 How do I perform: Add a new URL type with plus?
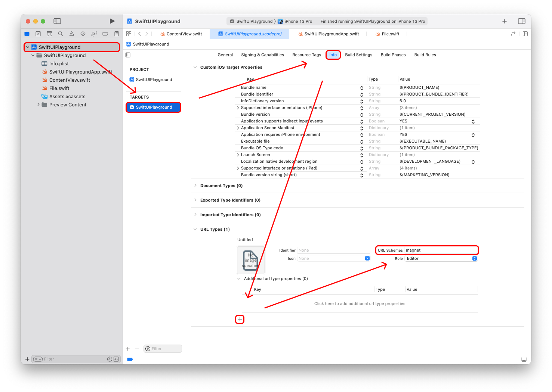pos(240,319)
